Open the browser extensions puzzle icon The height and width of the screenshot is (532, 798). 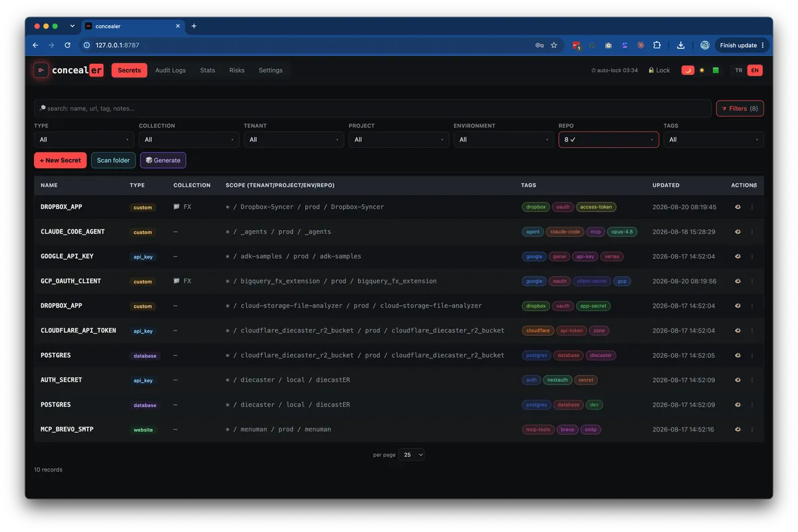[657, 45]
